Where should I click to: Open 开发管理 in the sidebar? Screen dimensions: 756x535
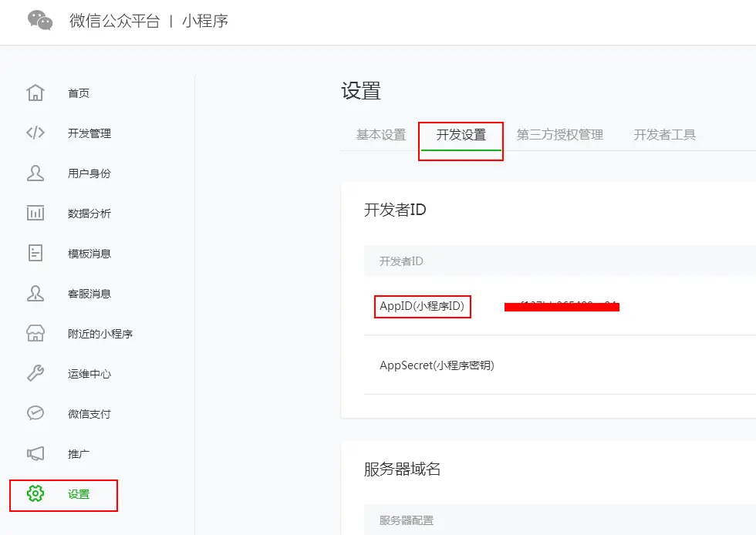tap(89, 133)
